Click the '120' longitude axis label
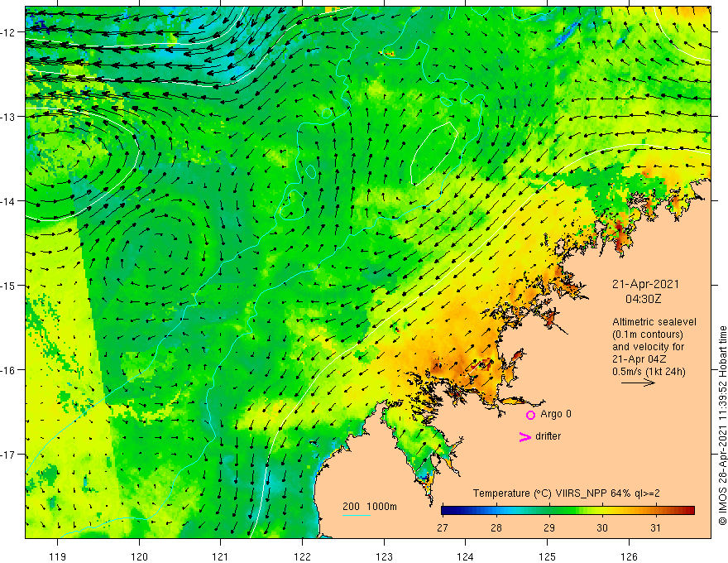The height and width of the screenshot is (563, 728). click(139, 556)
